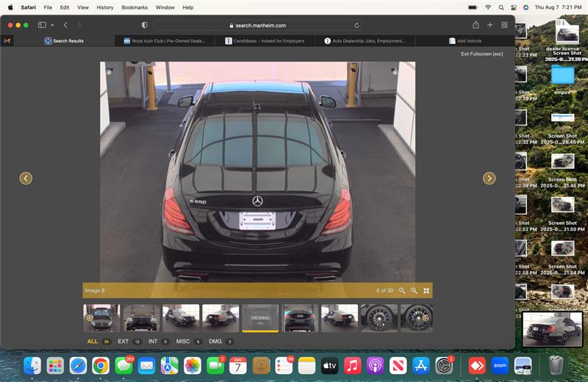Viewport: 588px width, 382px height.
Task: Zoom out of the vehicle photo
Action: 402,290
